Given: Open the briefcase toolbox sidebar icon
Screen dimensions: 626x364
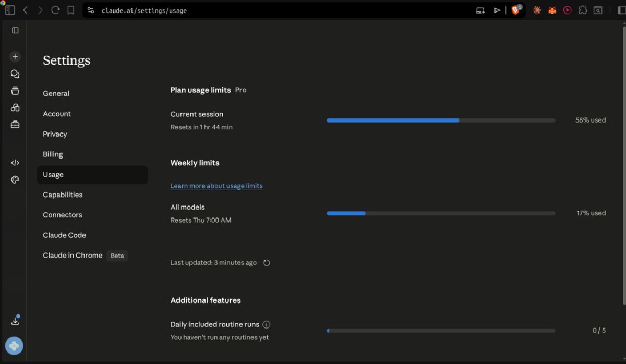Looking at the screenshot, I should (x=15, y=124).
